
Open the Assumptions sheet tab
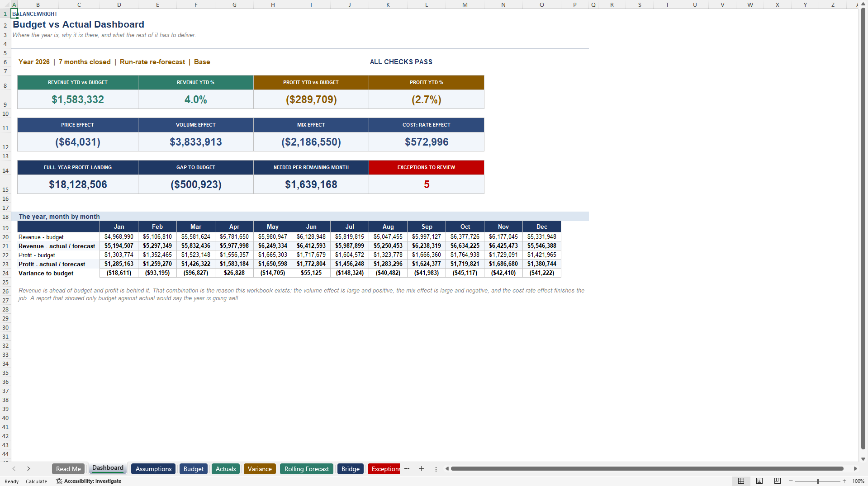tap(153, 469)
